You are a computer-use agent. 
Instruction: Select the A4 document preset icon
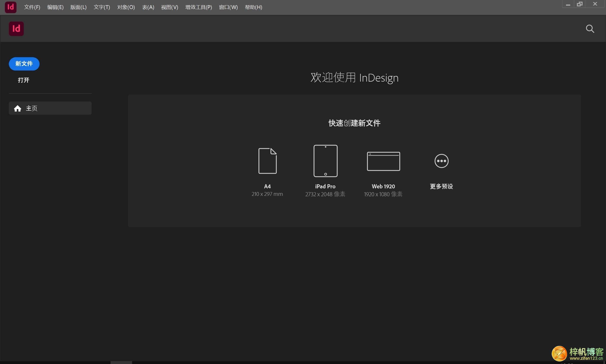coord(267,161)
